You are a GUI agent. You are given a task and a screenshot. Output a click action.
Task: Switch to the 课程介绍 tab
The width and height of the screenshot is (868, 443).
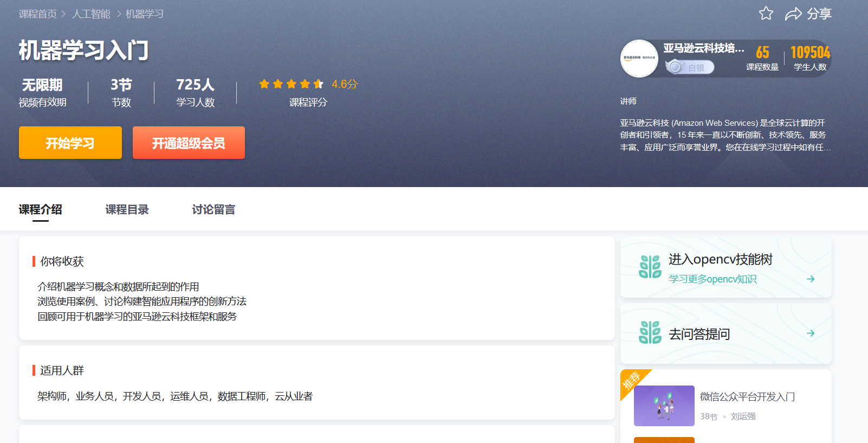(41, 209)
